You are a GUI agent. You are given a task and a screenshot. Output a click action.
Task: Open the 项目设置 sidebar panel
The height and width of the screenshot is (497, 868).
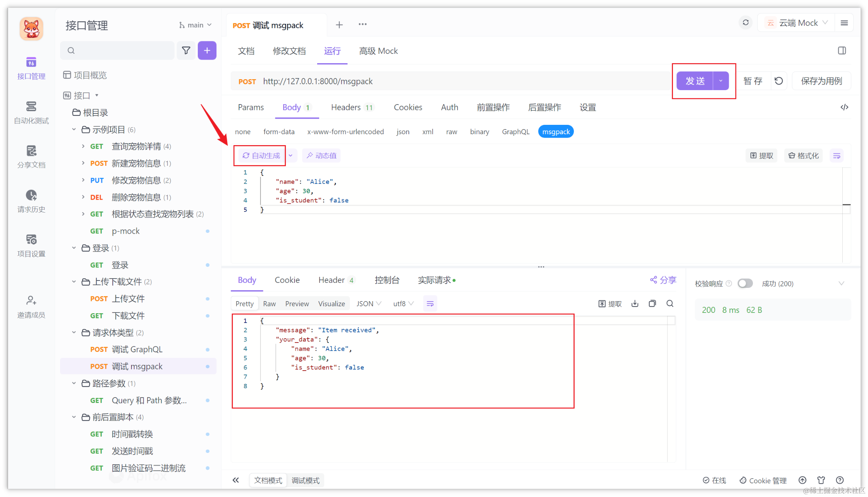pos(31,246)
